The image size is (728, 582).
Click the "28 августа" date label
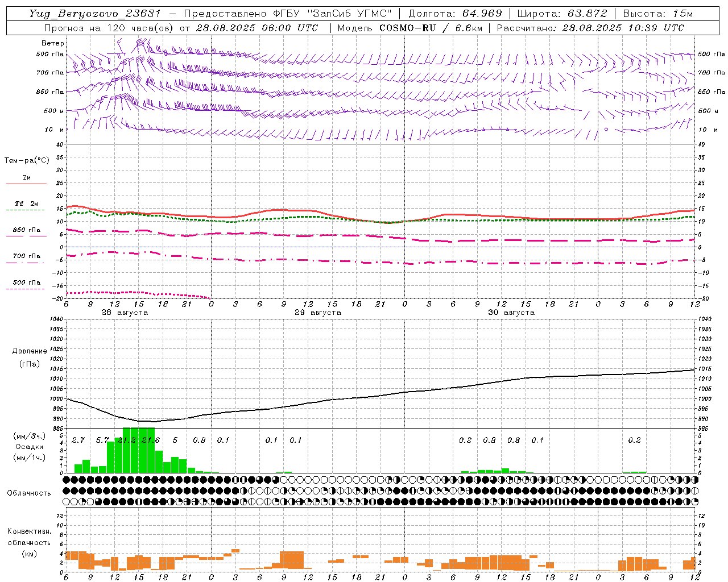pos(125,313)
